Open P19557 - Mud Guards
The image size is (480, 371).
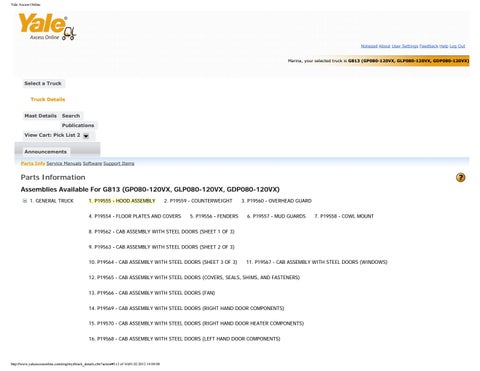point(276,216)
